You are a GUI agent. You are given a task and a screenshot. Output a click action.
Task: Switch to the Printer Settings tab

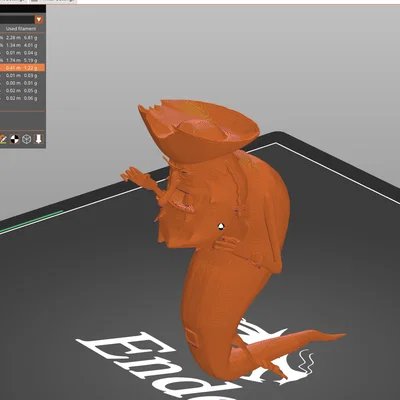53,1
